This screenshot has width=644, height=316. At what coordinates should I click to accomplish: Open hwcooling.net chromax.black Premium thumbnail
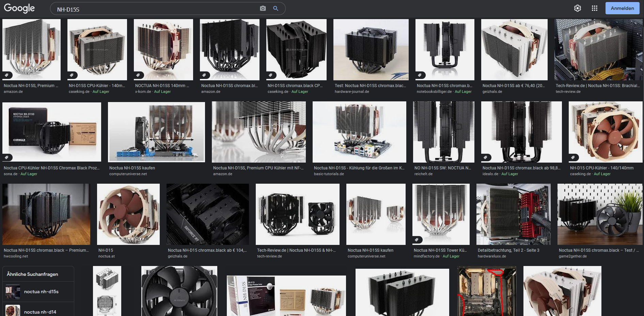[x=46, y=214]
